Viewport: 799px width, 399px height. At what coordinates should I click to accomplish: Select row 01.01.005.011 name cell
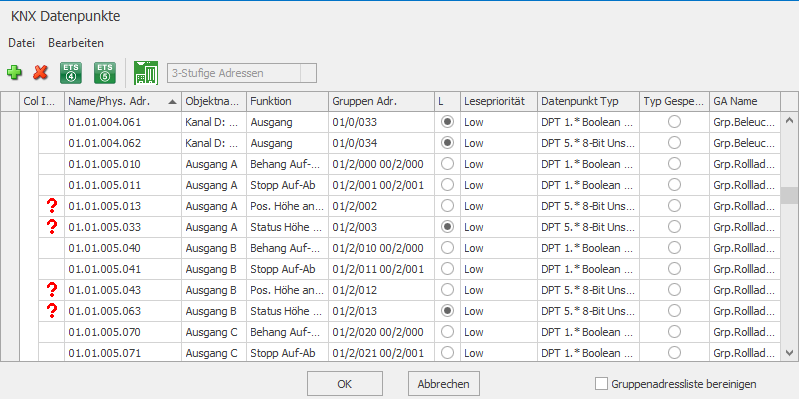123,185
